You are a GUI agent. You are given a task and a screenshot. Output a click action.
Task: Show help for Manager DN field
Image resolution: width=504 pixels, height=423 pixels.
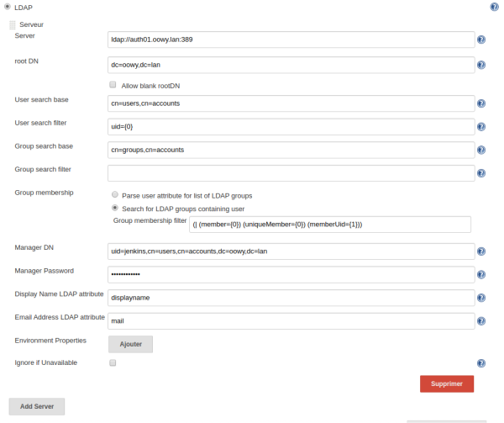tap(481, 252)
